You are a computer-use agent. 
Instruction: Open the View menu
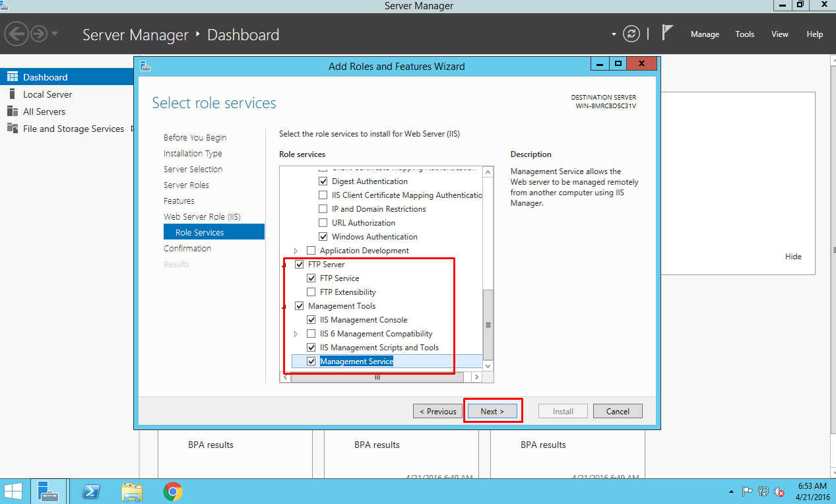[780, 34]
